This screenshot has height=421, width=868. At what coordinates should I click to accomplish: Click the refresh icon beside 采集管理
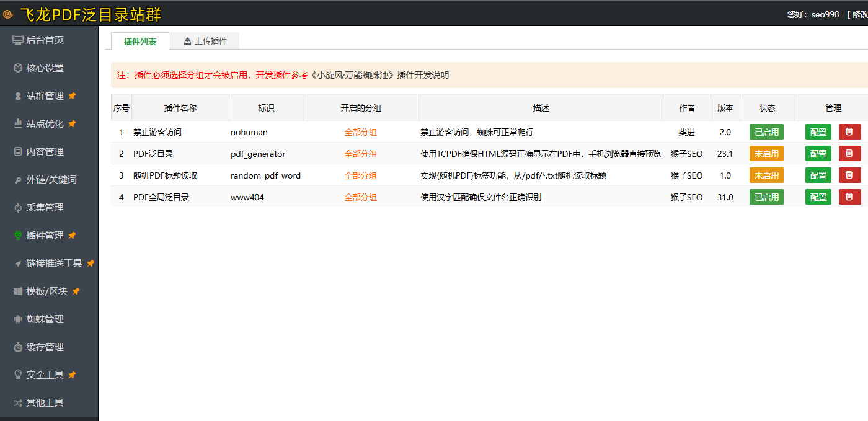[x=18, y=207]
